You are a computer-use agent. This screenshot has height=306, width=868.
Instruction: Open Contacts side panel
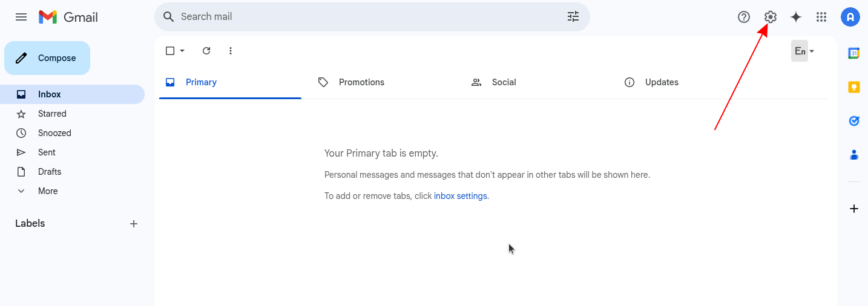tap(854, 155)
